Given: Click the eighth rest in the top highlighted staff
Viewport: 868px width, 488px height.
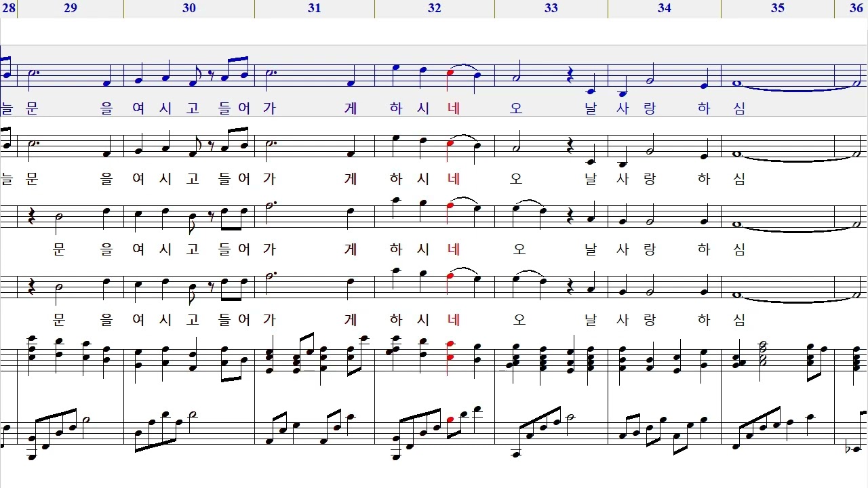Looking at the screenshot, I should point(211,77).
